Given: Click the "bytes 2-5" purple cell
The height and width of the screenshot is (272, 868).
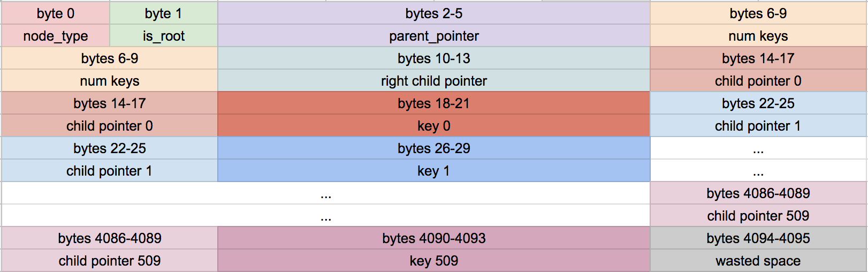Looking at the screenshot, I should tap(433, 13).
